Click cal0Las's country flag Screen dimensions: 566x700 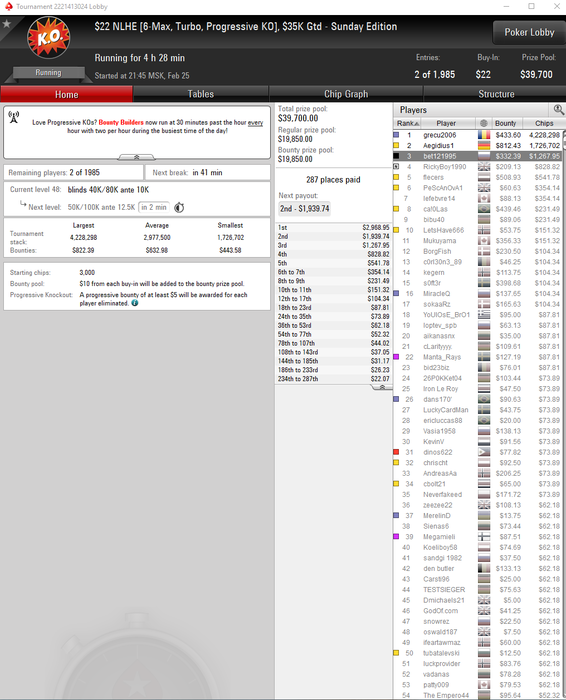coord(484,209)
